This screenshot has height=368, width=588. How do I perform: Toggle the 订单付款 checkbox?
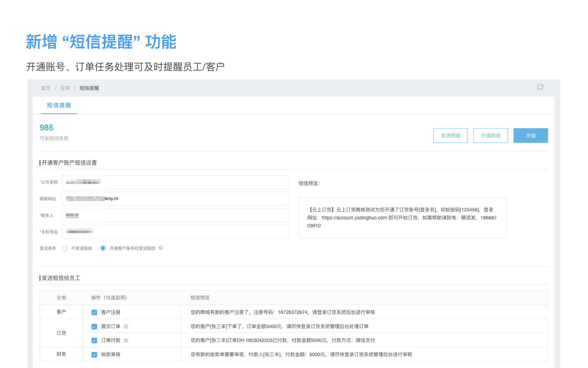pos(94,340)
